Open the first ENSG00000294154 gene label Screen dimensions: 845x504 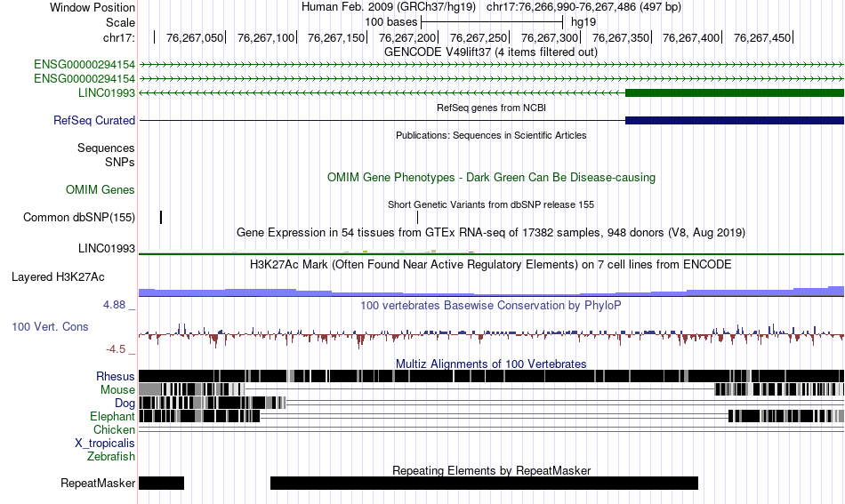(x=84, y=65)
